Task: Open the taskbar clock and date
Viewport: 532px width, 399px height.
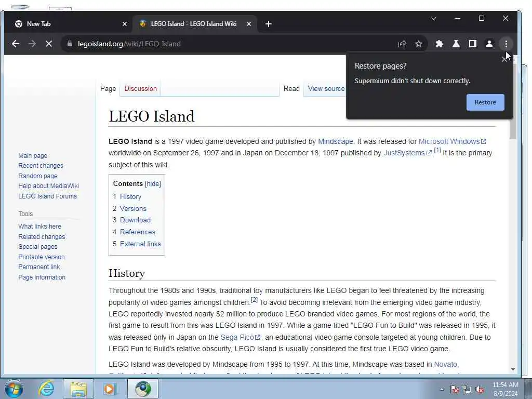Action: point(506,389)
